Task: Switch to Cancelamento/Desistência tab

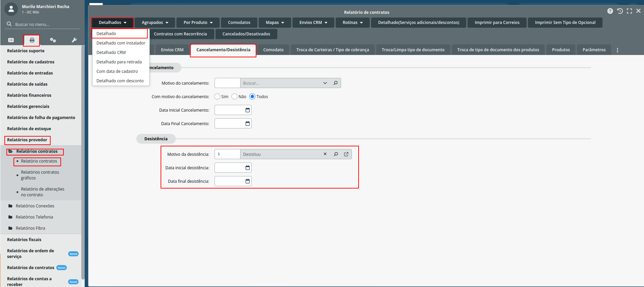Action: click(x=223, y=50)
